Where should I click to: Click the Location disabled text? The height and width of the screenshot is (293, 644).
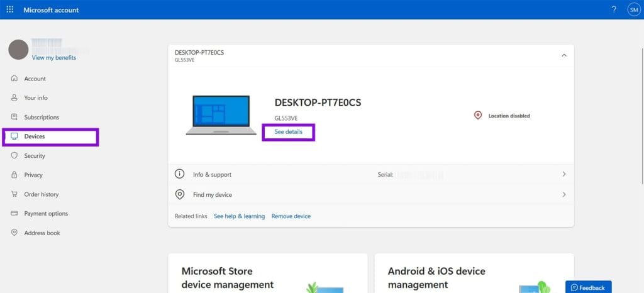pos(509,116)
